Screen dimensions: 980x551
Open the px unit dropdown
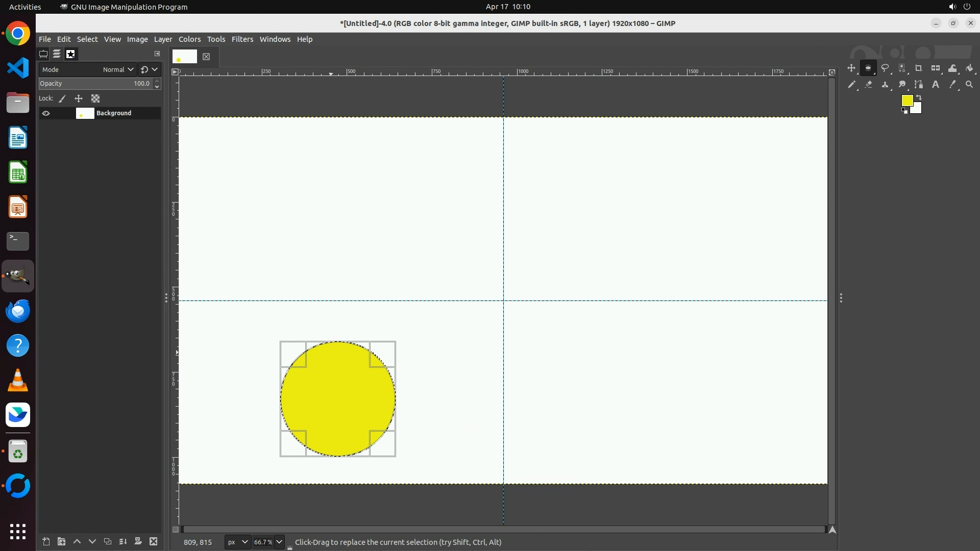237,542
